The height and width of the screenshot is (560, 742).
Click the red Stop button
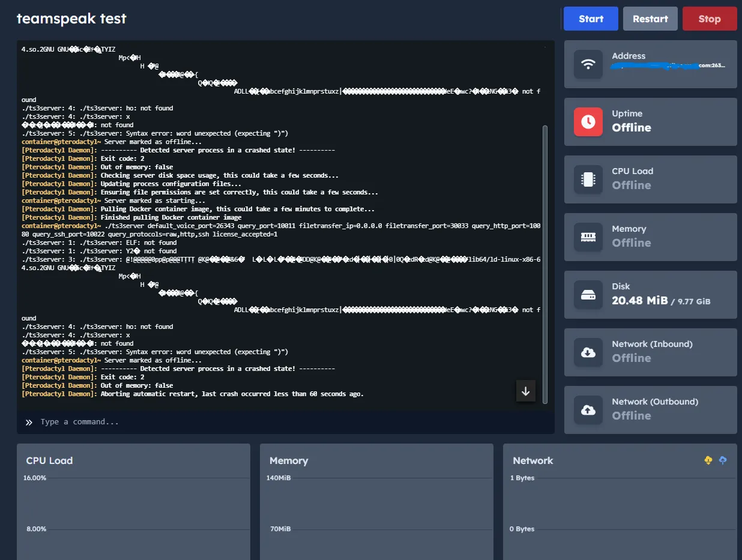710,19
